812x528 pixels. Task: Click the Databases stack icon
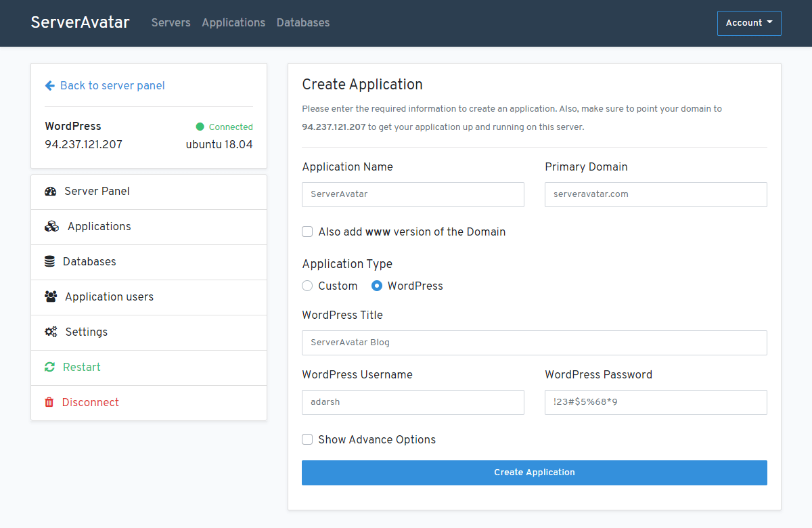tap(49, 261)
